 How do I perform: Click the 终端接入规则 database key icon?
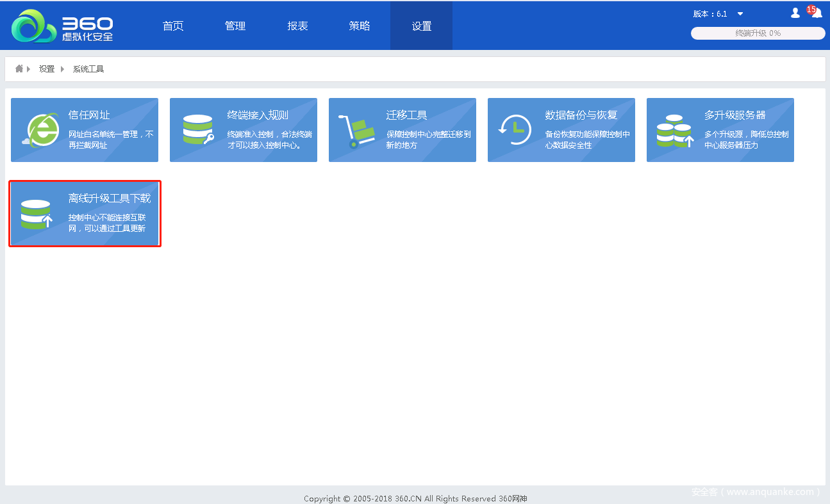[198, 130]
